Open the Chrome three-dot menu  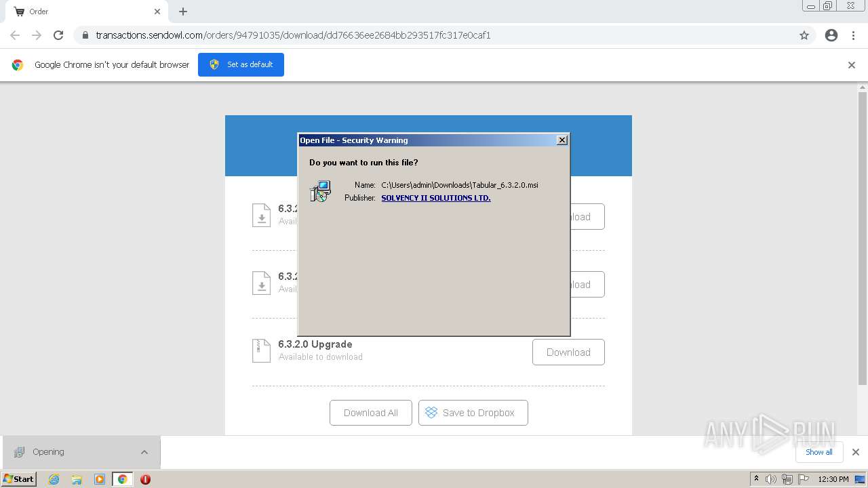(853, 35)
